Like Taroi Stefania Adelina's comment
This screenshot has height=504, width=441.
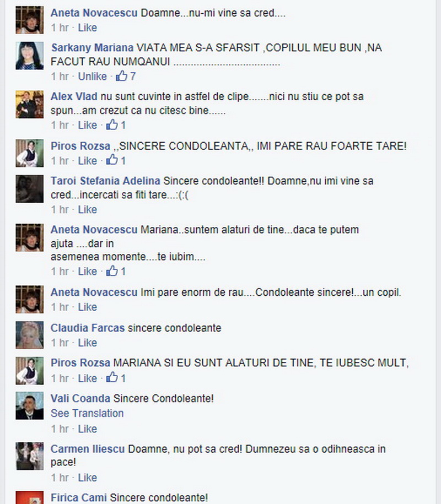coord(88,209)
